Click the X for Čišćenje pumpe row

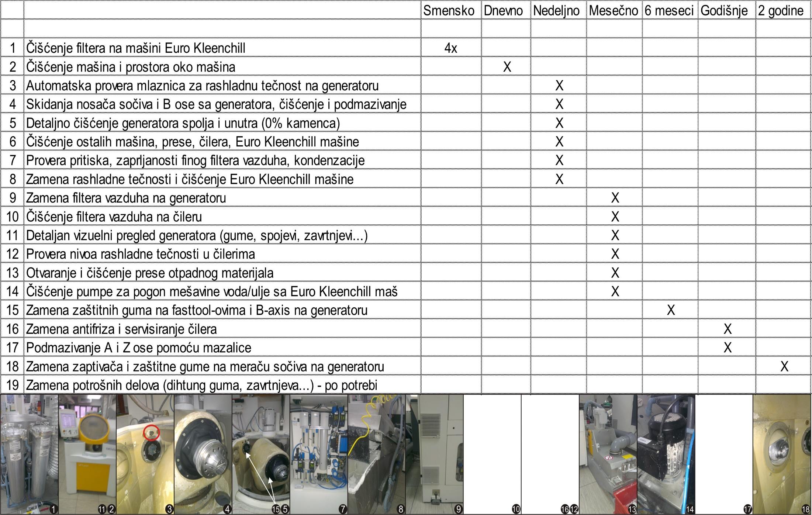(615, 292)
